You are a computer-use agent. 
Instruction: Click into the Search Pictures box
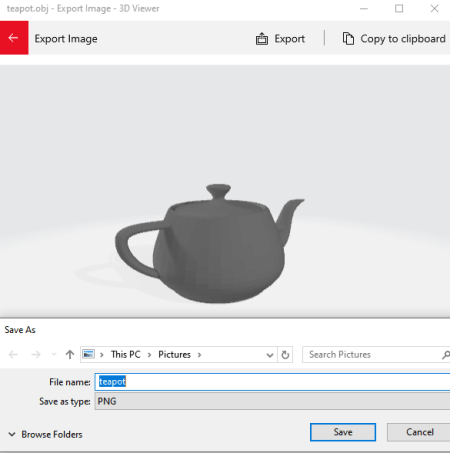372,355
